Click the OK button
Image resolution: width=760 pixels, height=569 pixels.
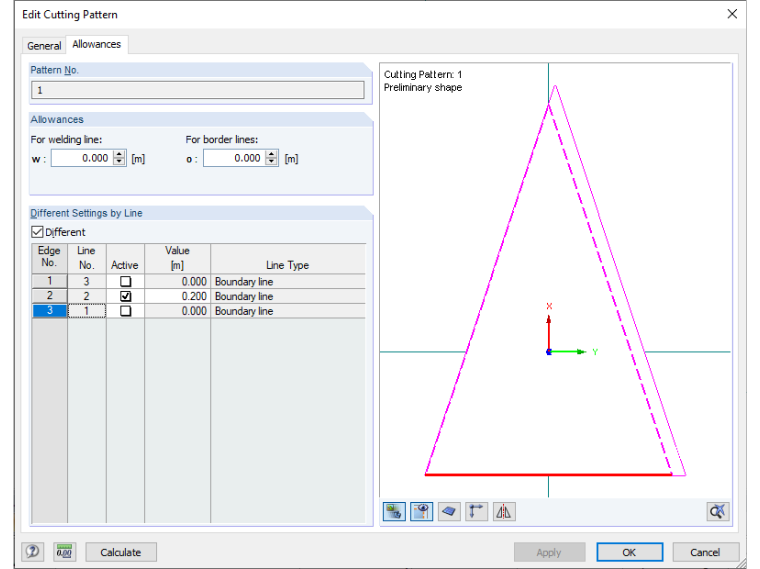(629, 552)
